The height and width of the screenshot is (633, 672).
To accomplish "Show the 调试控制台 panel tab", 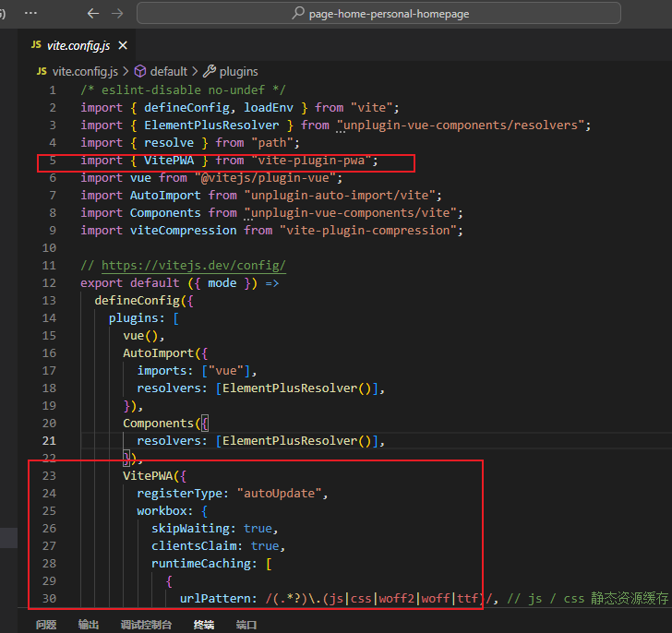I will pos(146,625).
